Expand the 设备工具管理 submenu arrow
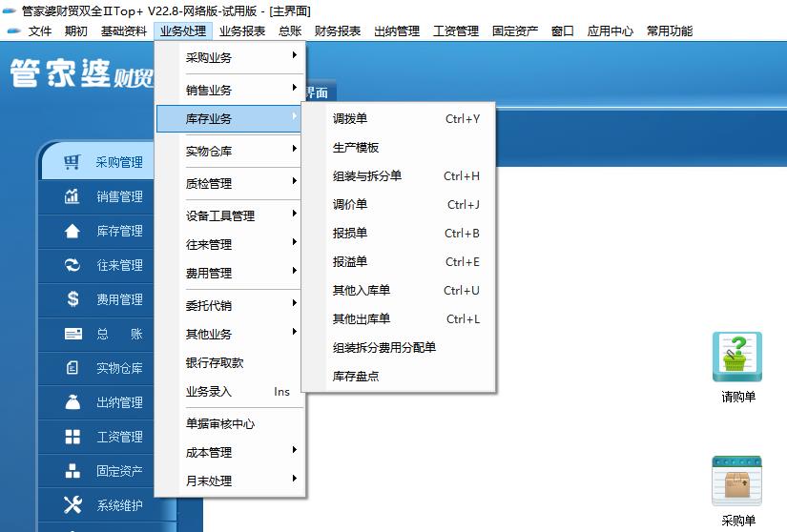787x532 pixels. (x=295, y=214)
